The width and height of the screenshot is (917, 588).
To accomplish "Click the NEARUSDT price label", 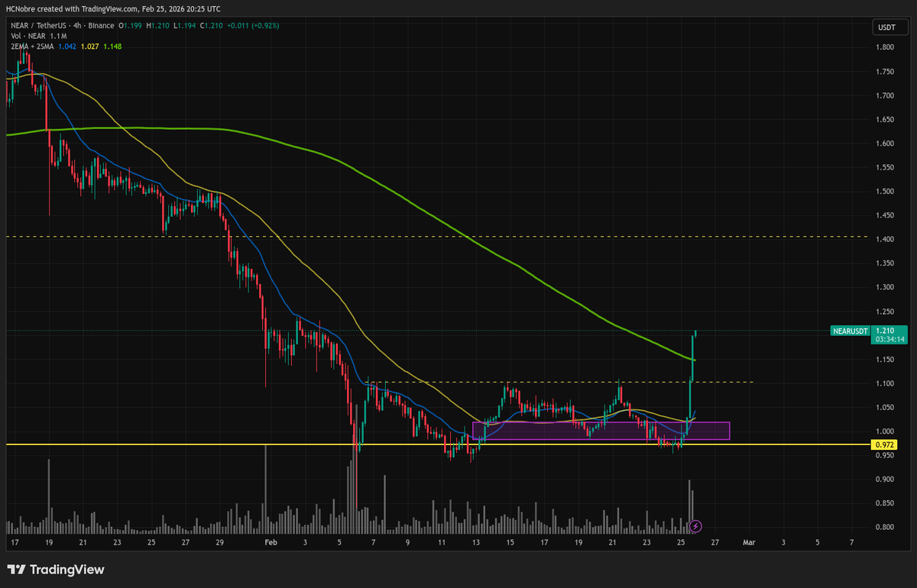I will (850, 331).
